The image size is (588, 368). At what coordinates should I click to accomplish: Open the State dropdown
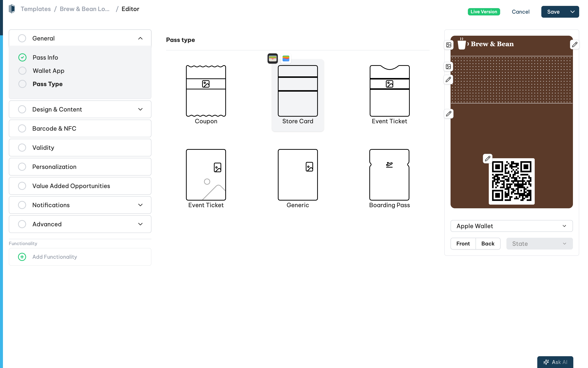coord(539,244)
